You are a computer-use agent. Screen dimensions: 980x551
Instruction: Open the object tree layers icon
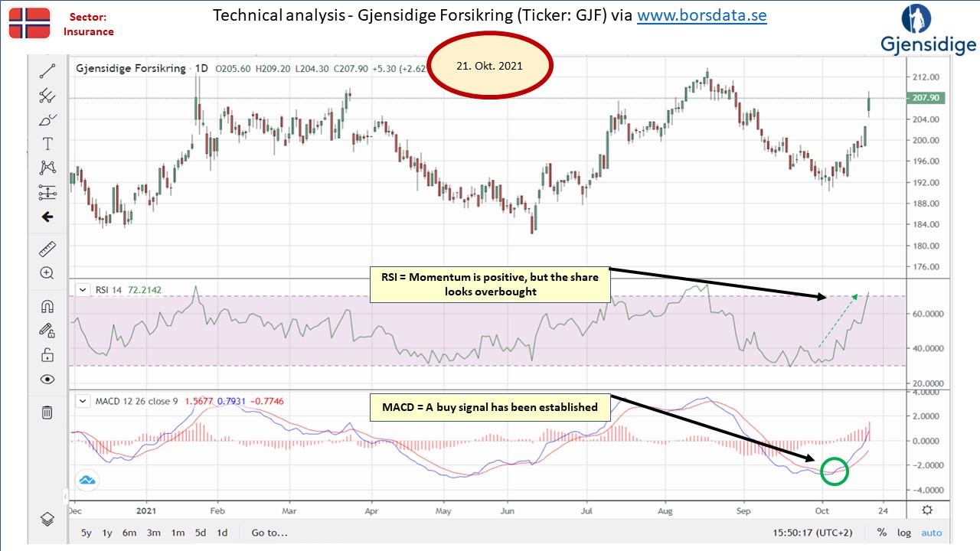[x=47, y=519]
